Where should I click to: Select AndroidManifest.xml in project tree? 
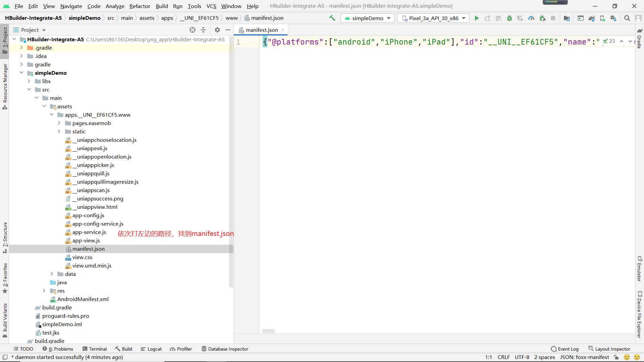point(83,299)
